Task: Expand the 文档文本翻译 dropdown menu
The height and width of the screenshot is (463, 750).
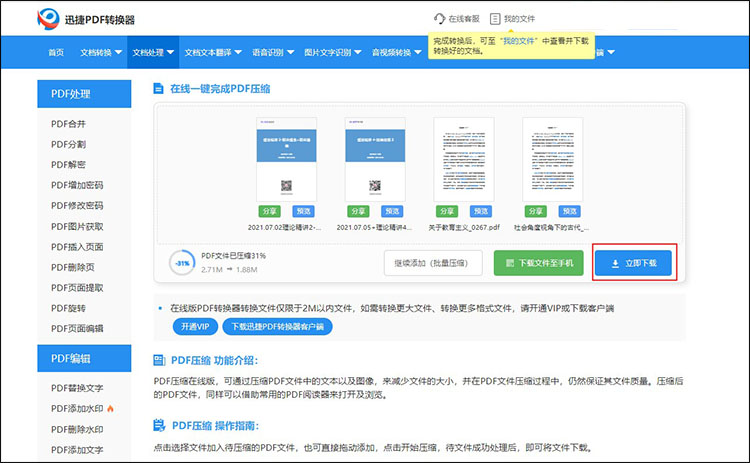Action: [x=213, y=52]
